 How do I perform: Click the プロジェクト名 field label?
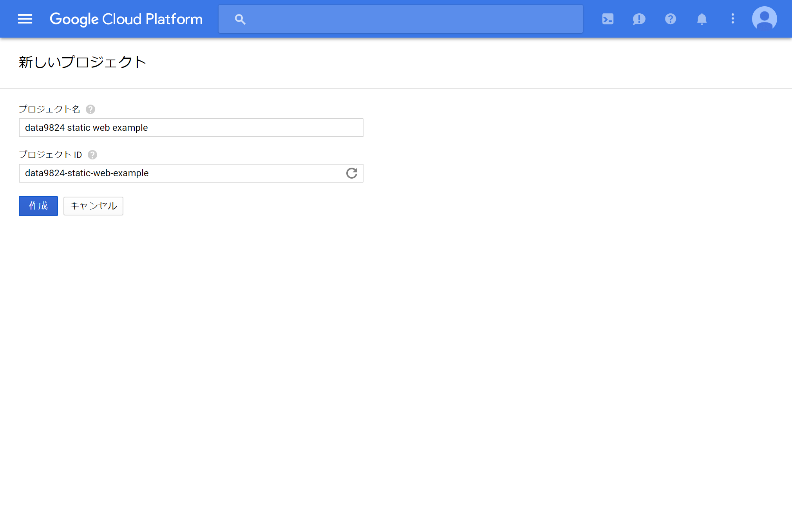(x=49, y=109)
